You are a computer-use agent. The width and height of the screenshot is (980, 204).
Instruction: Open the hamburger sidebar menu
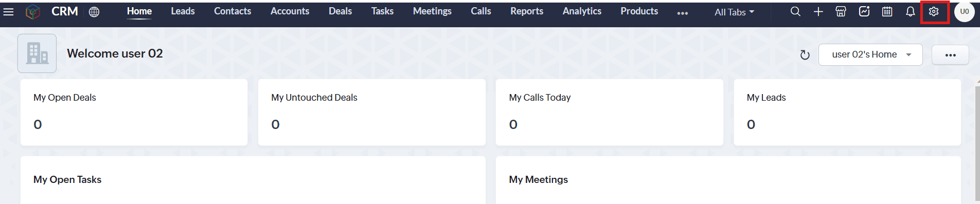[8, 11]
